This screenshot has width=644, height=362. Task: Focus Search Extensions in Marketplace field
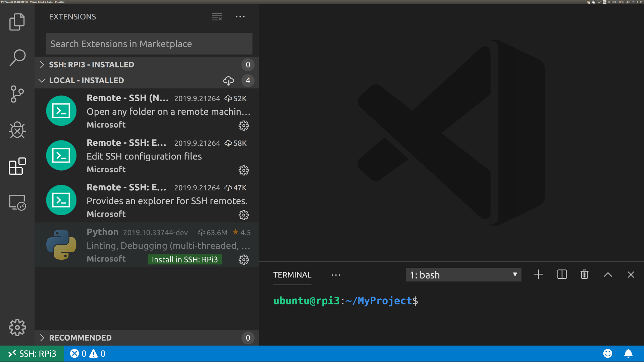[149, 44]
